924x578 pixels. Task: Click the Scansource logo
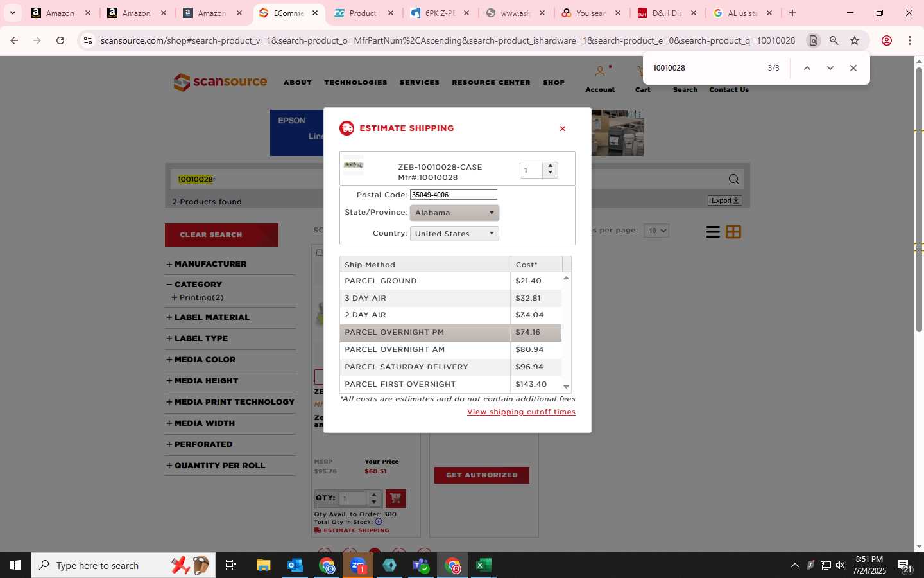click(x=220, y=82)
